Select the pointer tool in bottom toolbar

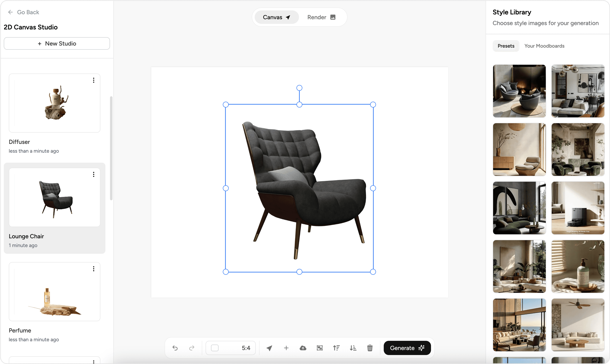269,348
